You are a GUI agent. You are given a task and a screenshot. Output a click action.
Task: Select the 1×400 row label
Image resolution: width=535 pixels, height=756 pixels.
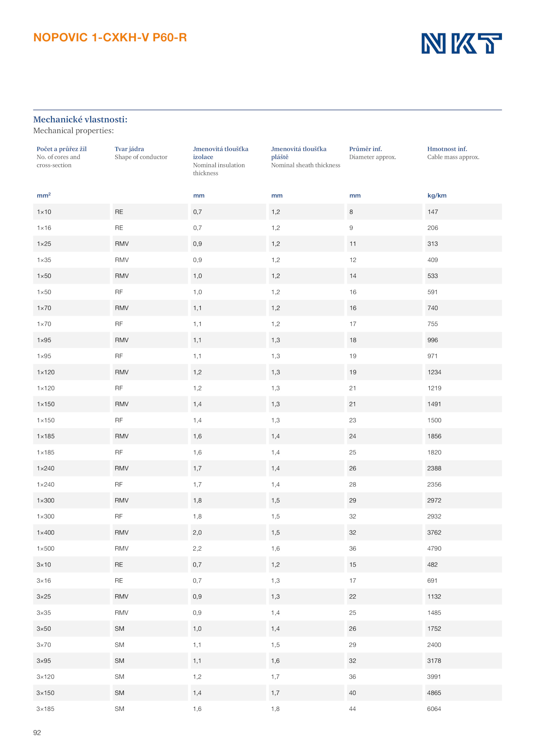45,532
